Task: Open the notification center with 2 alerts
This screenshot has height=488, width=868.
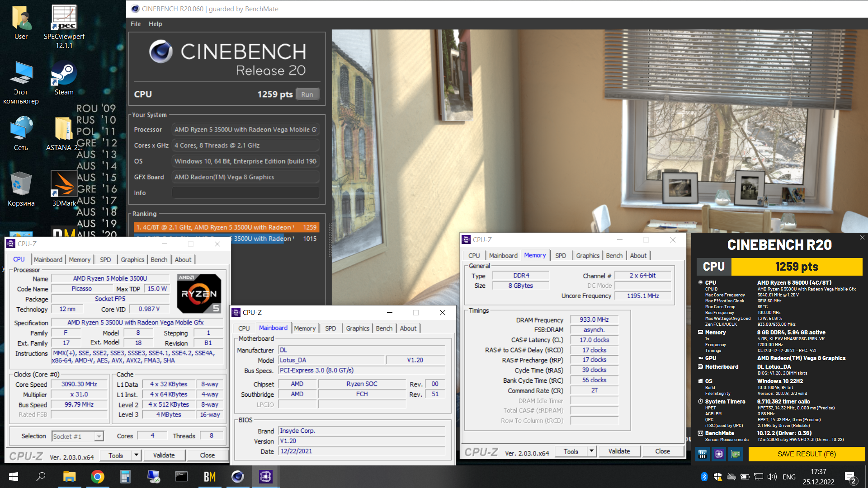Action: (x=850, y=477)
